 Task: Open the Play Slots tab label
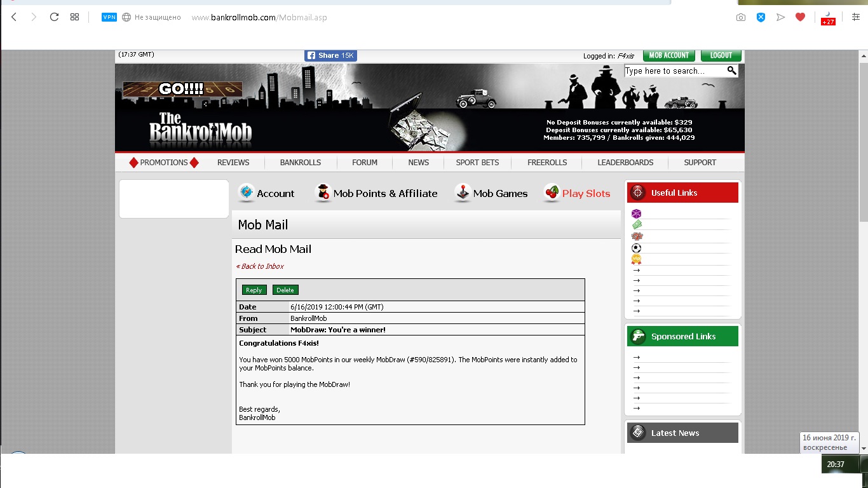[586, 194]
